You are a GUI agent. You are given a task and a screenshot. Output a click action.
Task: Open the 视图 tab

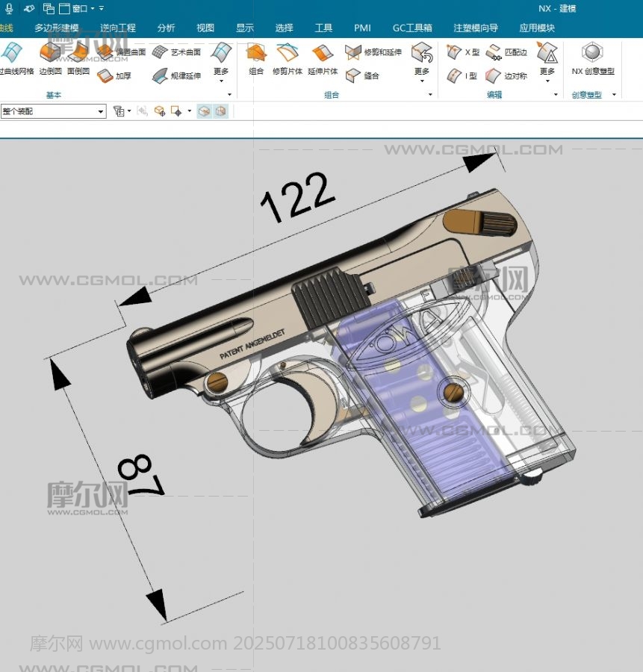205,28
